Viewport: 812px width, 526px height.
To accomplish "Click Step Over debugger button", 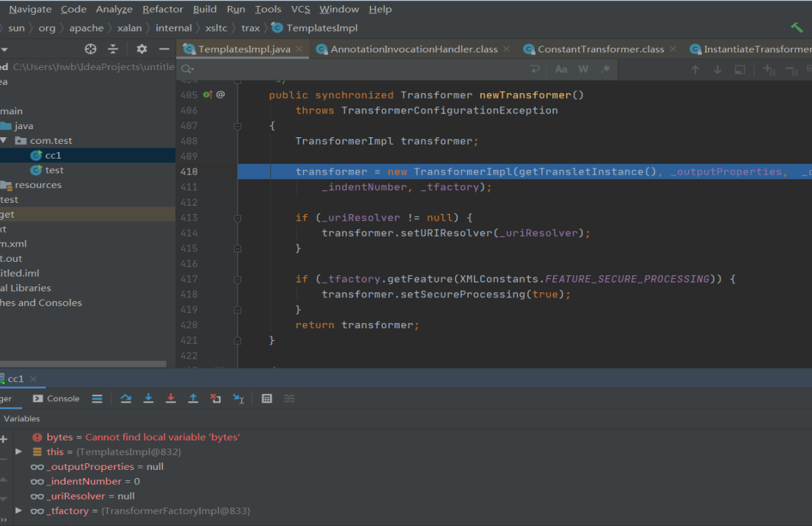I will [x=126, y=398].
